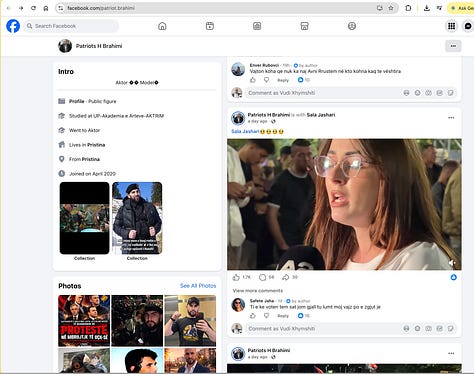Screen dimensions: 474x374
Task: Click View more comments
Action: pyautogui.click(x=258, y=291)
